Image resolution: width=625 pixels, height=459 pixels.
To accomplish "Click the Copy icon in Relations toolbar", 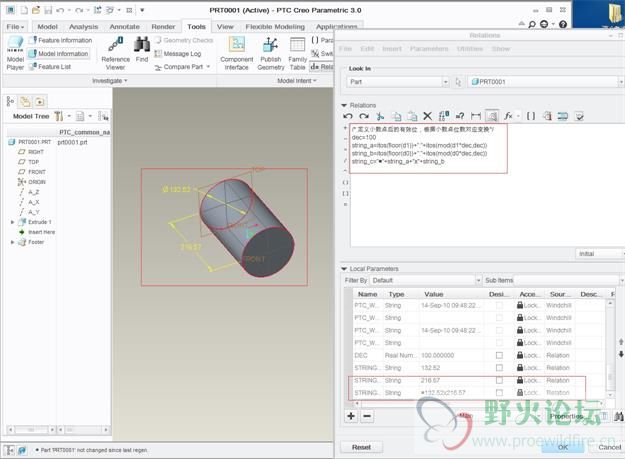I will click(x=396, y=116).
